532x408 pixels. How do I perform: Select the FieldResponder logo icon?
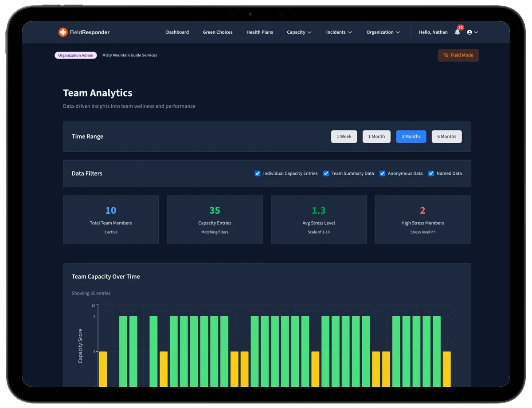tap(62, 32)
